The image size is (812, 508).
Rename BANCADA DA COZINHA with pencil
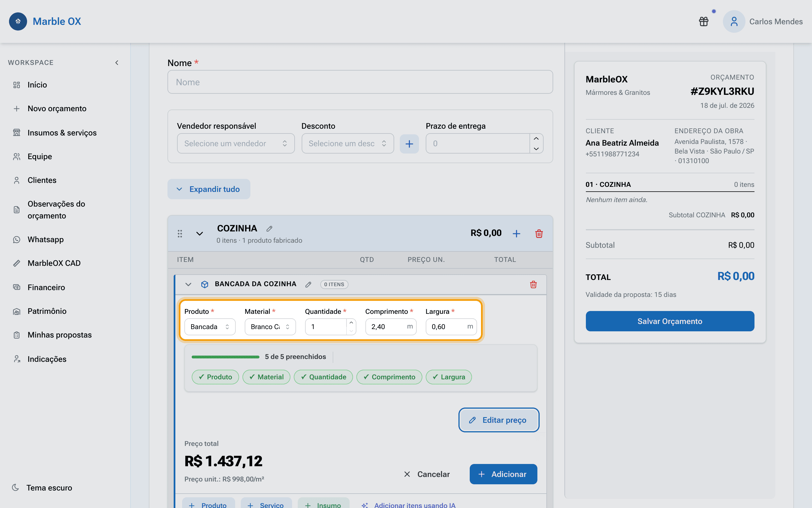click(308, 284)
